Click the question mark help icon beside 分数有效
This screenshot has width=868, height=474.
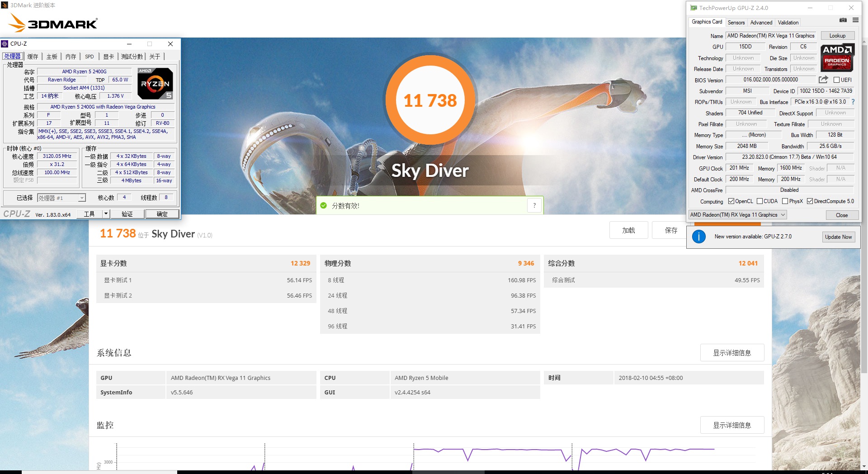coord(534,205)
